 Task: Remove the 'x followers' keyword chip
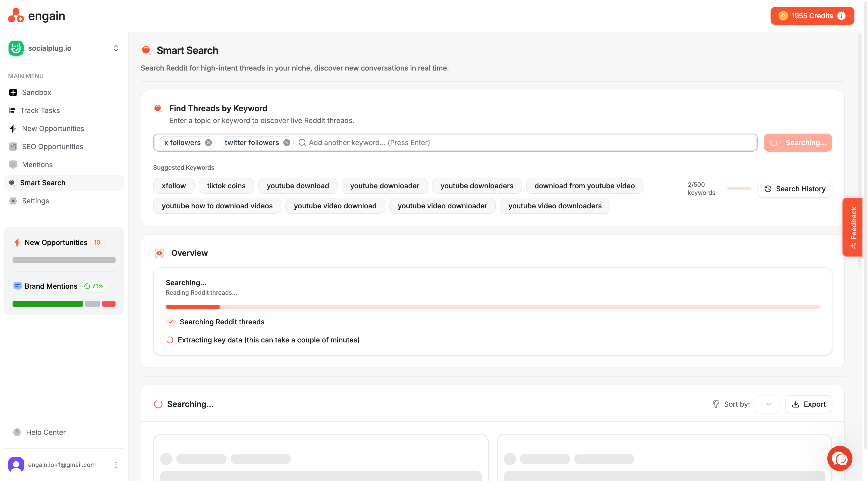point(208,143)
